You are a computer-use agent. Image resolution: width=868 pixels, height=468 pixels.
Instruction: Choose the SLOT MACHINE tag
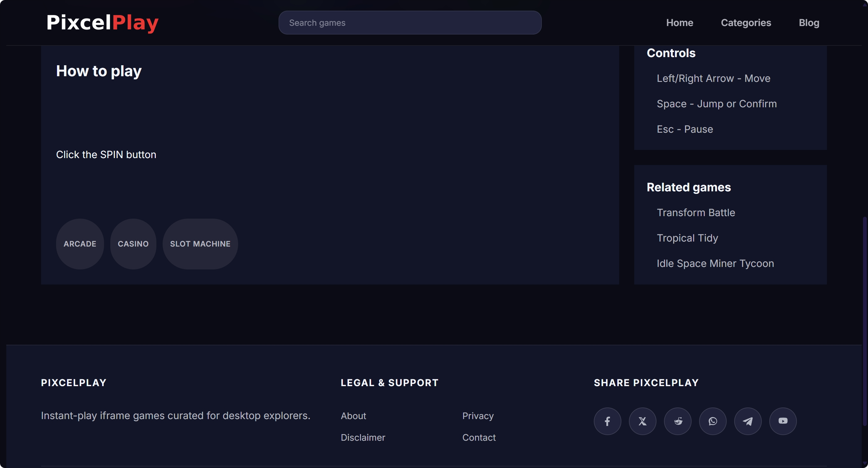point(200,244)
